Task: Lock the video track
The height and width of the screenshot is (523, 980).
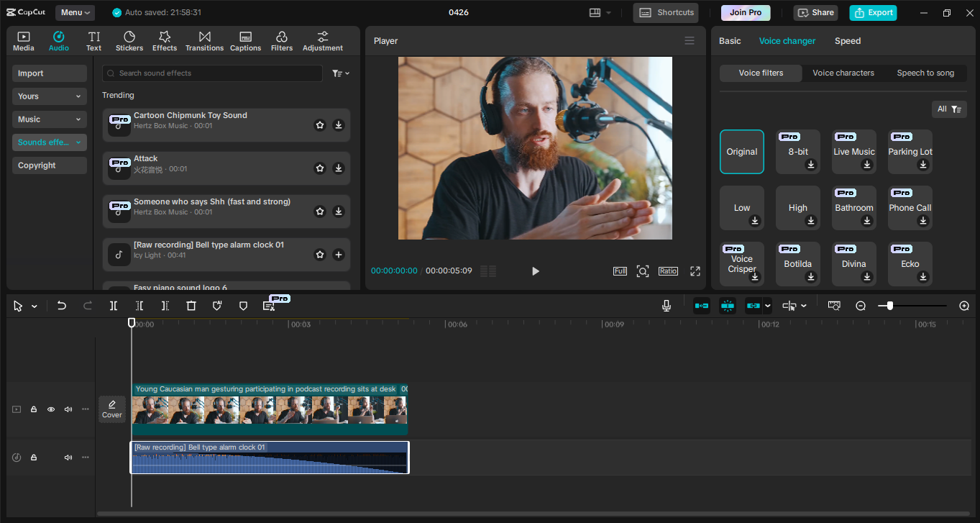Action: coord(34,409)
